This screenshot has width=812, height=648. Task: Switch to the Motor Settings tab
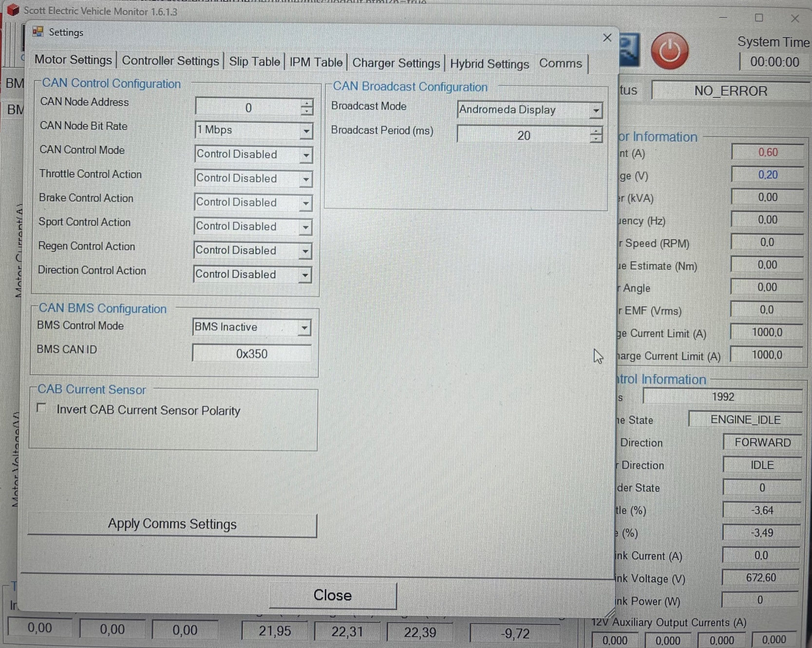(x=73, y=60)
